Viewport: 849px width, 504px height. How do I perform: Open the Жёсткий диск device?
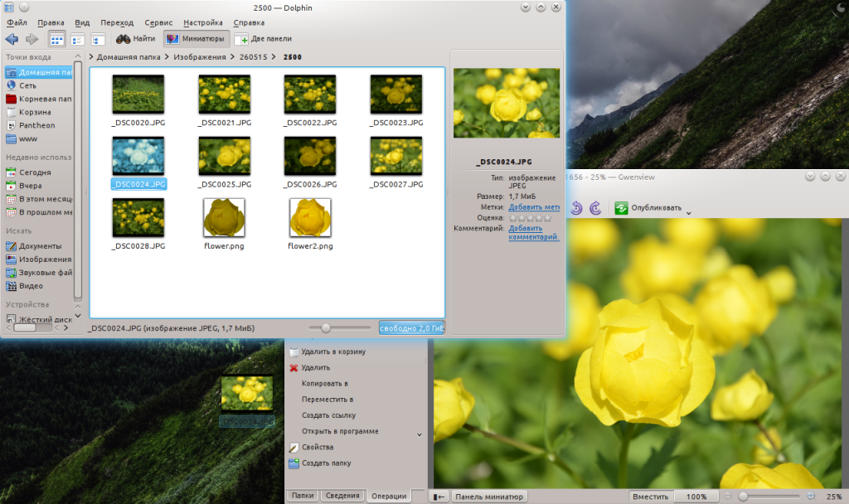(38, 319)
